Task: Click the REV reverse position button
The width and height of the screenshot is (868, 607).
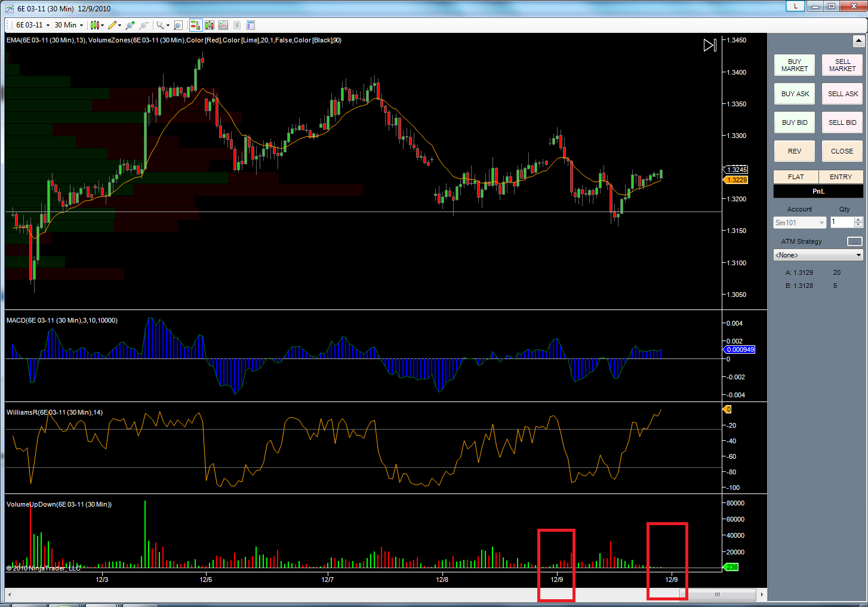Action: tap(795, 151)
